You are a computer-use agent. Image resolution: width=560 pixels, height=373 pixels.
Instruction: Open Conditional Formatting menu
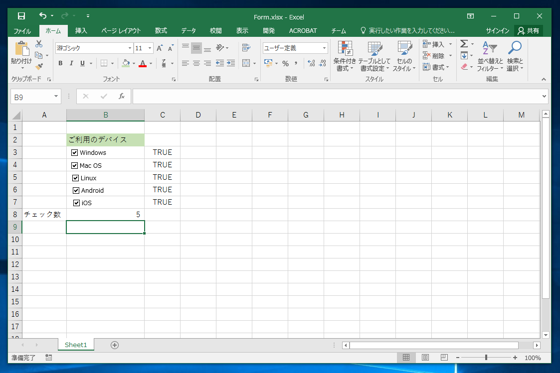(345, 56)
